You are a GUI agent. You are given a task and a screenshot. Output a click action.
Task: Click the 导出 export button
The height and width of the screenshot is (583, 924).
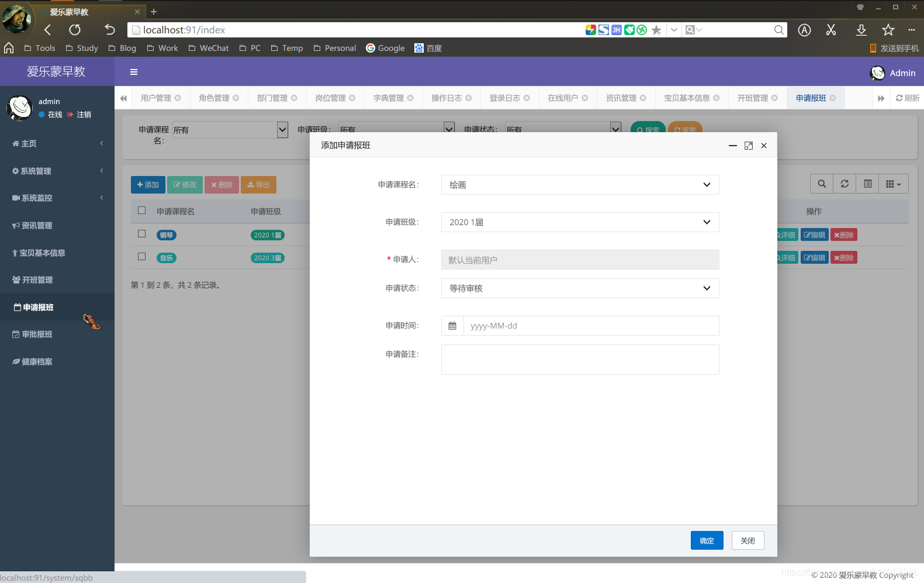click(258, 185)
